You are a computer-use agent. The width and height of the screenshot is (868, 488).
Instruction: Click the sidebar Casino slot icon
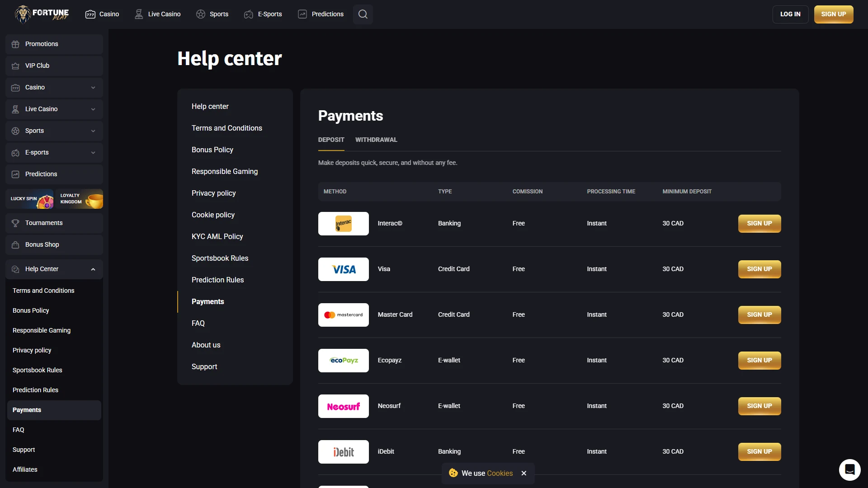15,87
